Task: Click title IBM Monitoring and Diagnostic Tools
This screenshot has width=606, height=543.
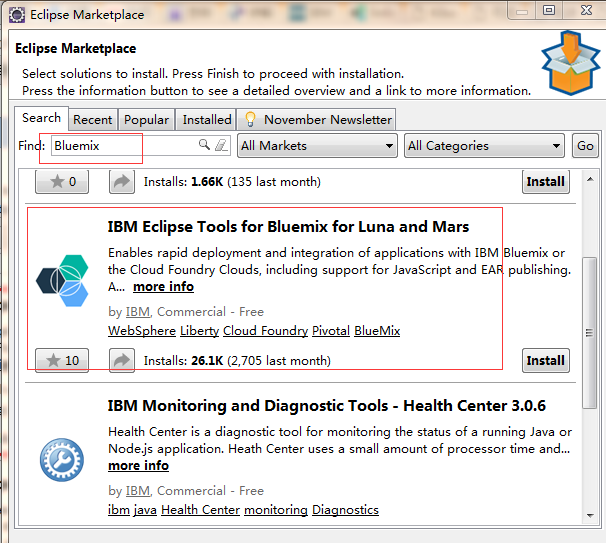Action: [327, 406]
